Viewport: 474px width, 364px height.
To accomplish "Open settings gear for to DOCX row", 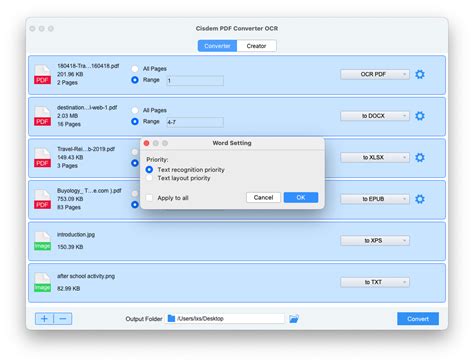I will [420, 116].
